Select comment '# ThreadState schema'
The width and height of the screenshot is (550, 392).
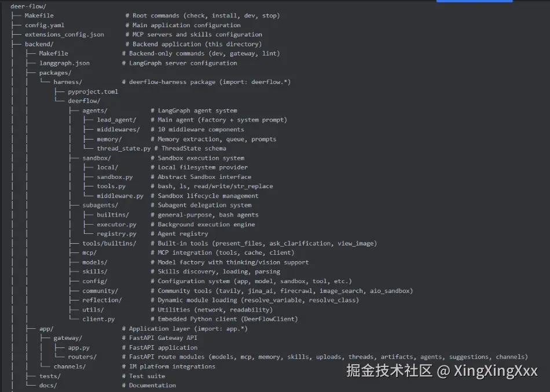coord(190,148)
